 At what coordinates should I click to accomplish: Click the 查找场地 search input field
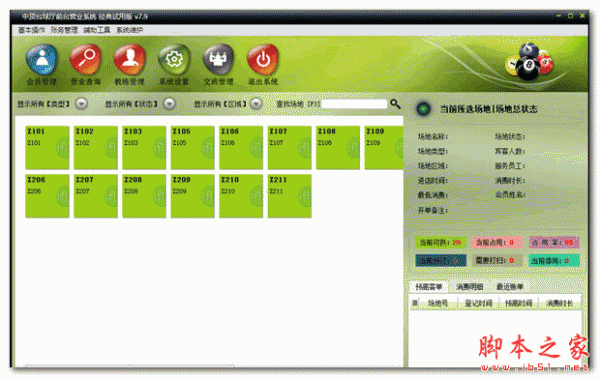(x=354, y=104)
